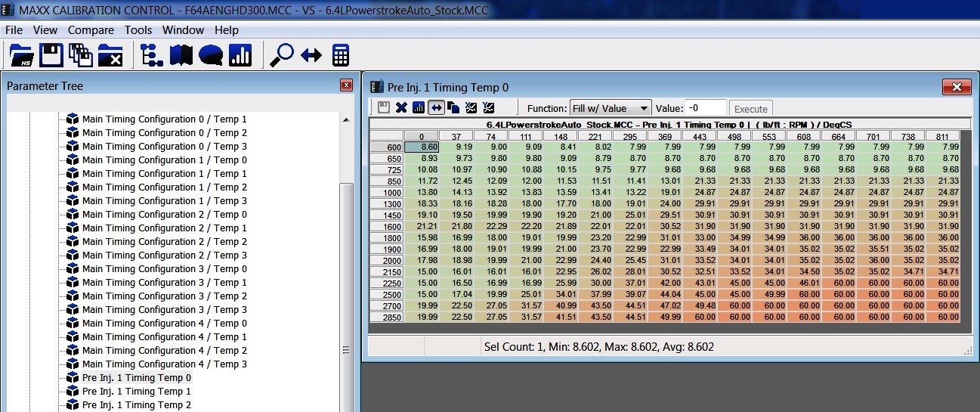Select Main Timing Configuration 1 / Temp 2
This screenshot has height=412, width=980.
(x=164, y=187)
